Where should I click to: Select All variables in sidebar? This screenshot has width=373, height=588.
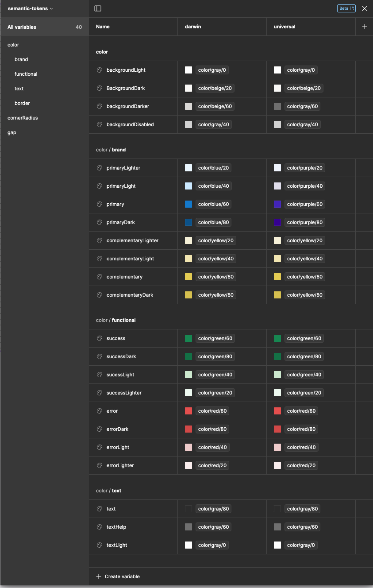click(22, 27)
